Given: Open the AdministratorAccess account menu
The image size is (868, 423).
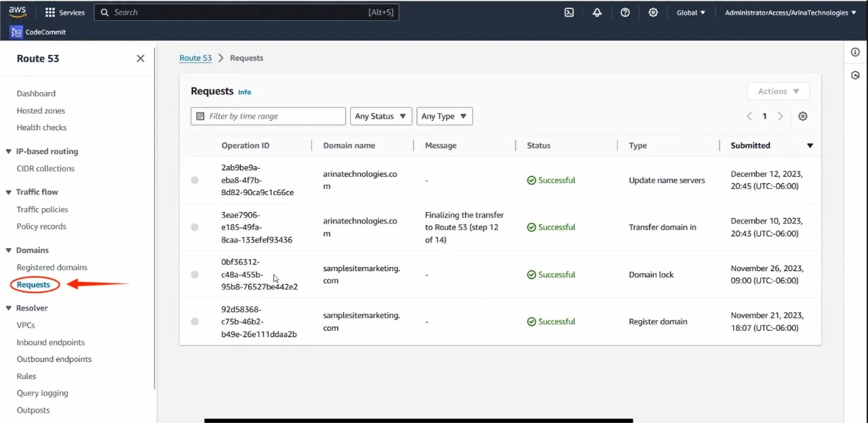Looking at the screenshot, I should [x=789, y=12].
